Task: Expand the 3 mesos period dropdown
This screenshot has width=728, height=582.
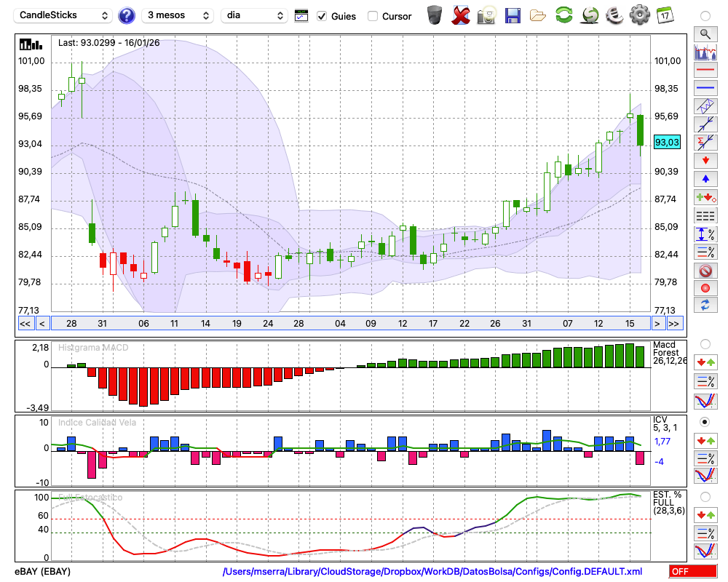Action: pyautogui.click(x=178, y=15)
